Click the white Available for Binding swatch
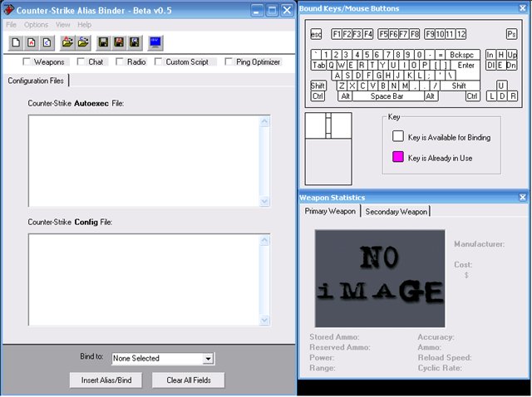The height and width of the screenshot is (397, 532). click(x=398, y=136)
